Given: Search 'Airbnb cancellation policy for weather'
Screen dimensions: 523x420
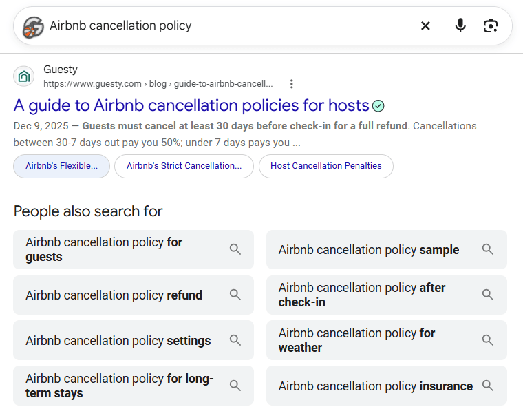Looking at the screenshot, I should point(387,340).
